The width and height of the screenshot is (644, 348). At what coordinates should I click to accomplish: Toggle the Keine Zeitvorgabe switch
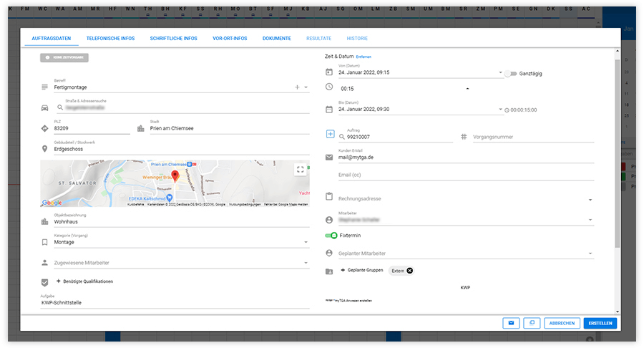point(64,57)
